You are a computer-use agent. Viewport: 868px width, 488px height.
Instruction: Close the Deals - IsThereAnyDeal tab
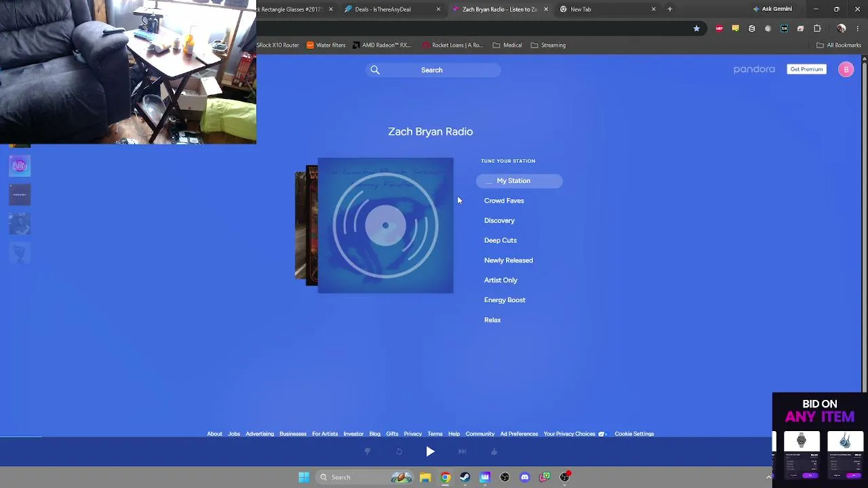(x=438, y=9)
